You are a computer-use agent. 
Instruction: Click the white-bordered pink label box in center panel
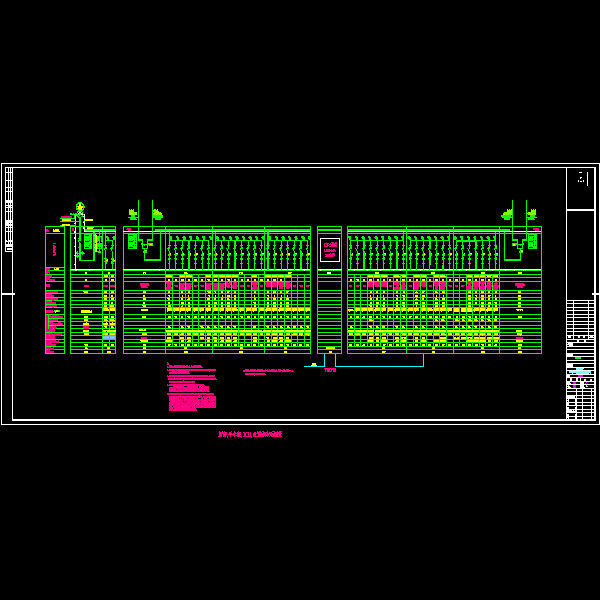(330, 250)
